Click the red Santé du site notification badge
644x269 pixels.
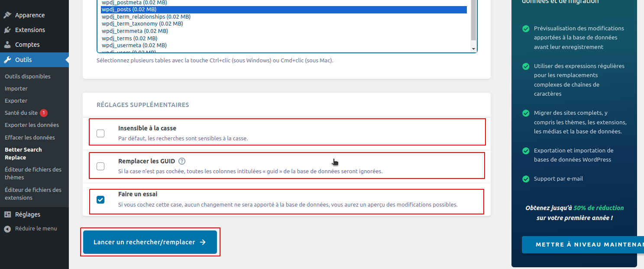(44, 113)
